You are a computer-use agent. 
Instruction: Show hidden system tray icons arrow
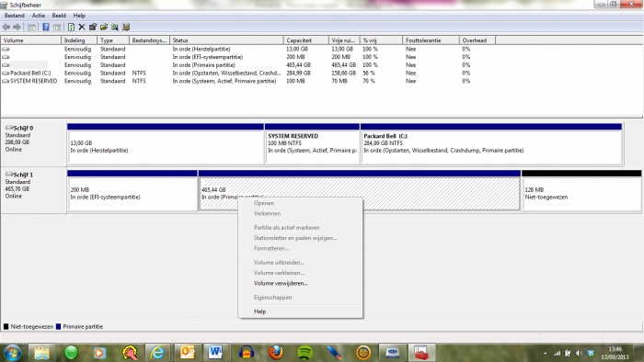pyautogui.click(x=545, y=353)
